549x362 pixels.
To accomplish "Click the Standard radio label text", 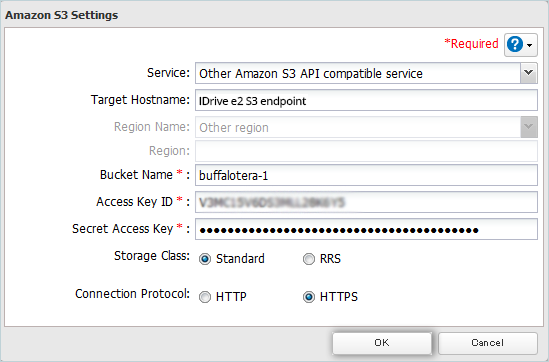I will (240, 259).
